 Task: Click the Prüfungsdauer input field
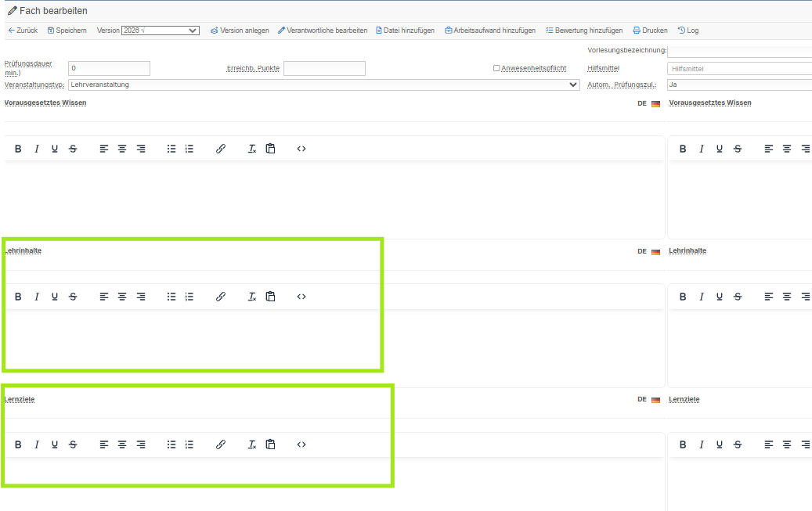[110, 68]
